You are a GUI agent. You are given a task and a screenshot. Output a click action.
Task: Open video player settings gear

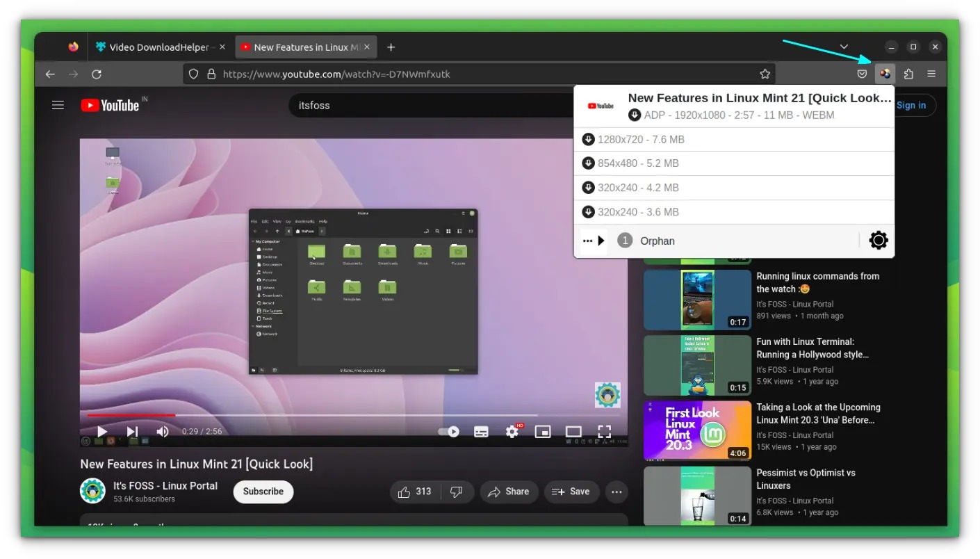coord(513,431)
